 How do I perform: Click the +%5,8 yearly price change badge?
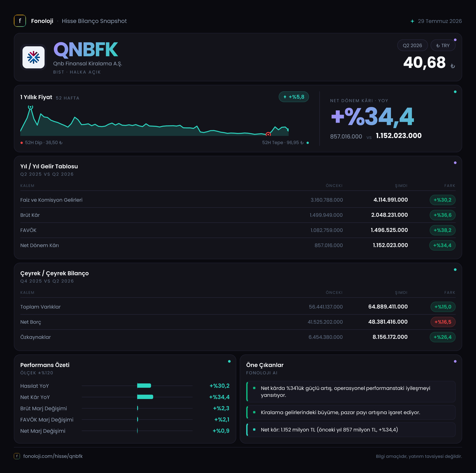pyautogui.click(x=294, y=97)
